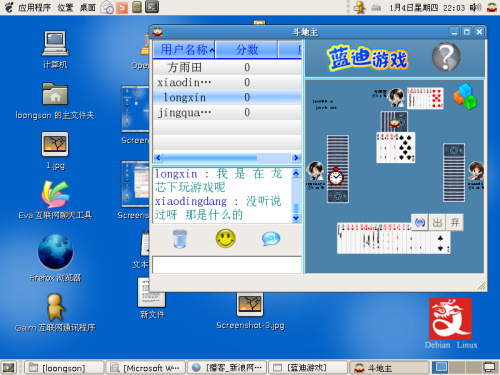Image resolution: width=500 pixels, height=375 pixels.
Task: Click the colored cubes icon in game table
Action: pos(465,96)
